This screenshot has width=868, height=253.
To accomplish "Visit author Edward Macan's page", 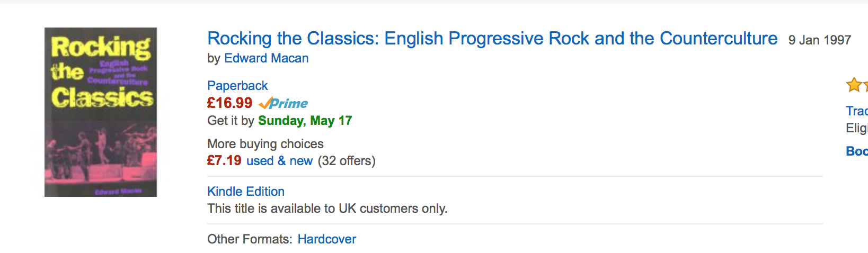I will pos(266,58).
